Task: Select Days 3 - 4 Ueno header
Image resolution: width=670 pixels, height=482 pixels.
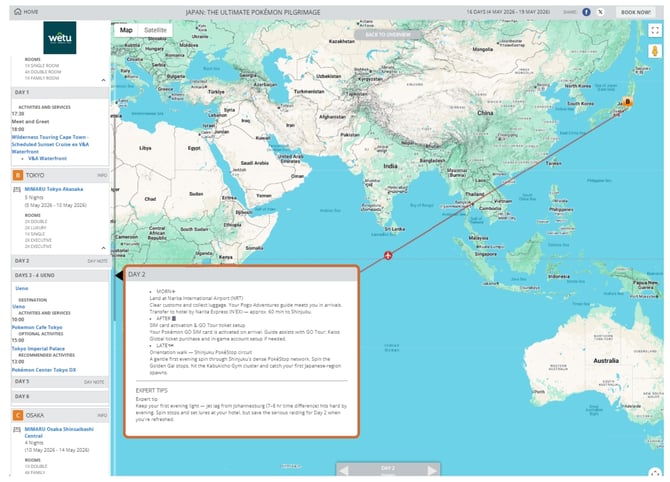Action: [x=60, y=276]
